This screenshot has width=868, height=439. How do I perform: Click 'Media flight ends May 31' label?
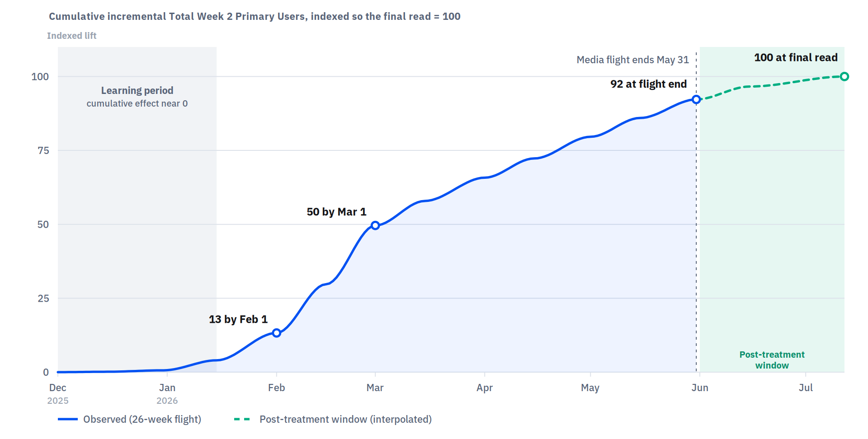[633, 60]
